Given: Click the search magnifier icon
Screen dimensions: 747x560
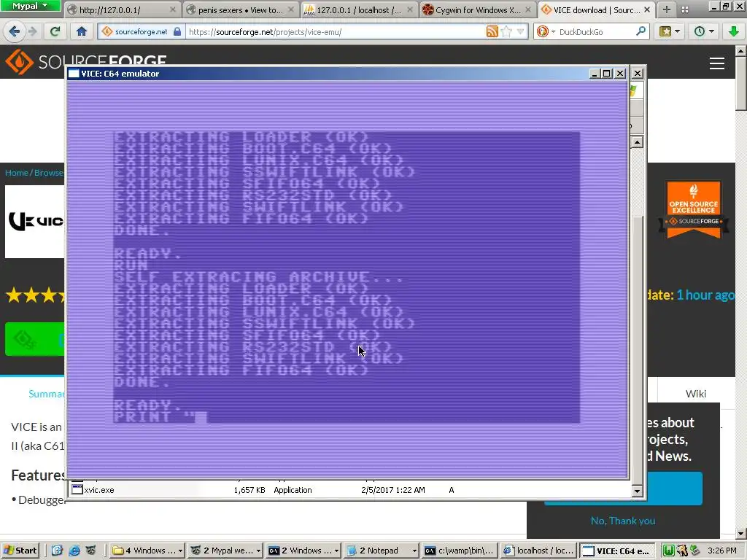Looking at the screenshot, I should (640, 32).
